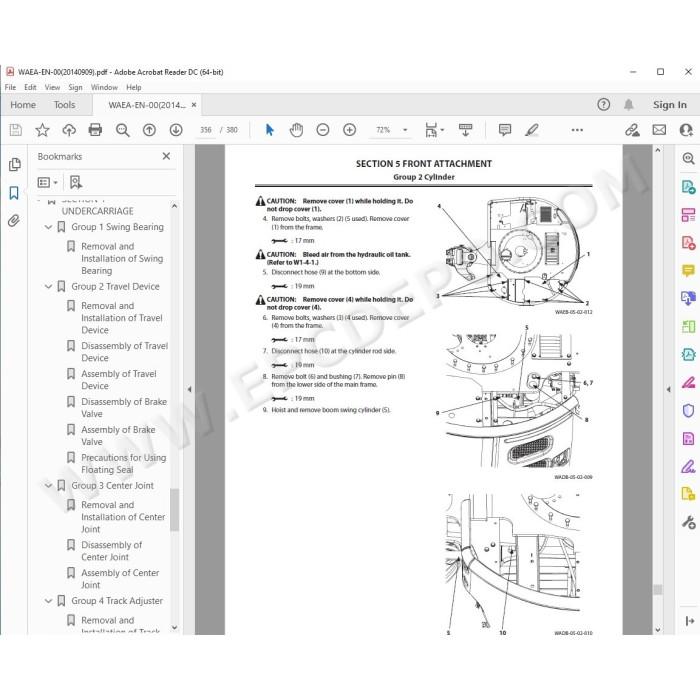Open the Attachments paperclip panel

[x=14, y=221]
